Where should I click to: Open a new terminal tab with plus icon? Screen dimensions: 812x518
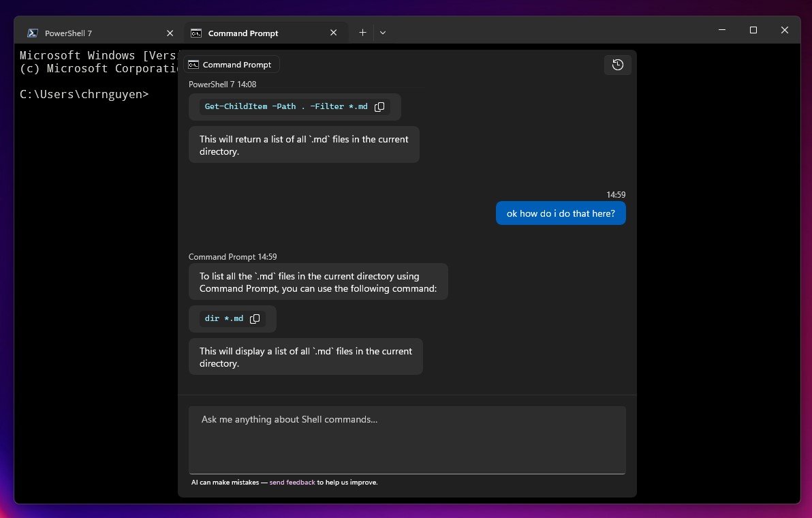click(x=362, y=32)
